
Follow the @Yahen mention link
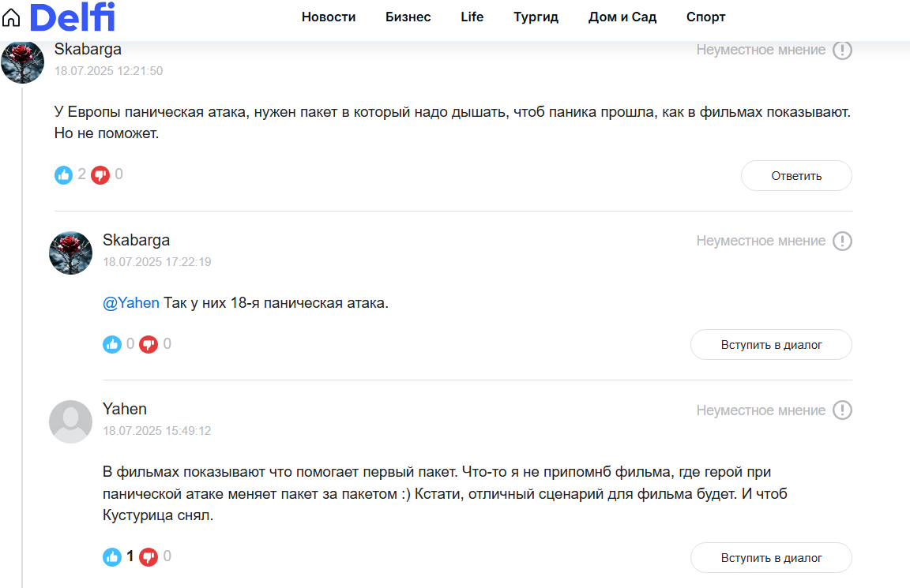[x=130, y=303]
